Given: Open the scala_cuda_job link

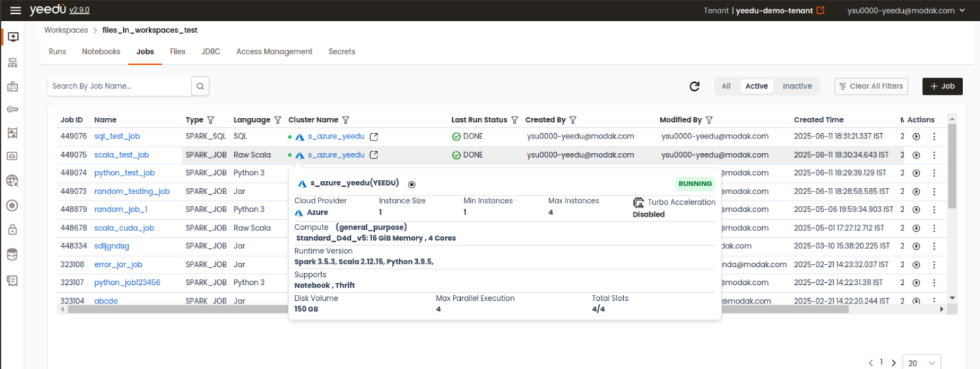Looking at the screenshot, I should coord(124,228).
